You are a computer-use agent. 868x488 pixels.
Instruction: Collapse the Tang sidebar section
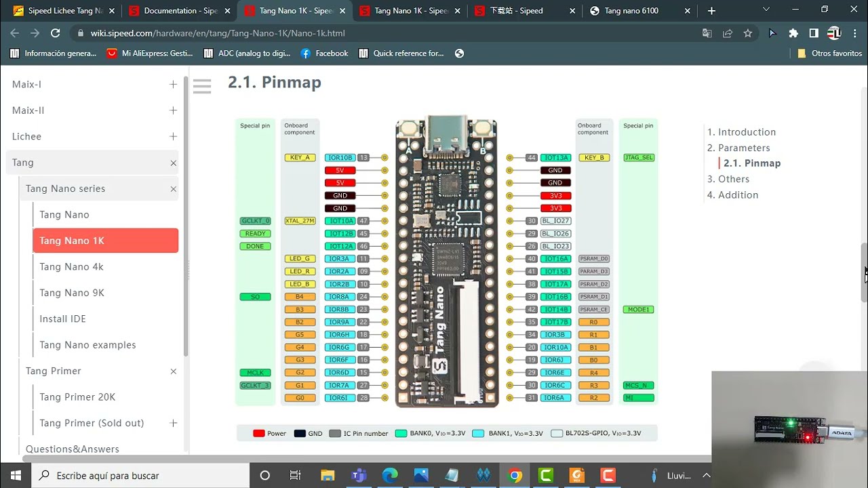(173, 163)
